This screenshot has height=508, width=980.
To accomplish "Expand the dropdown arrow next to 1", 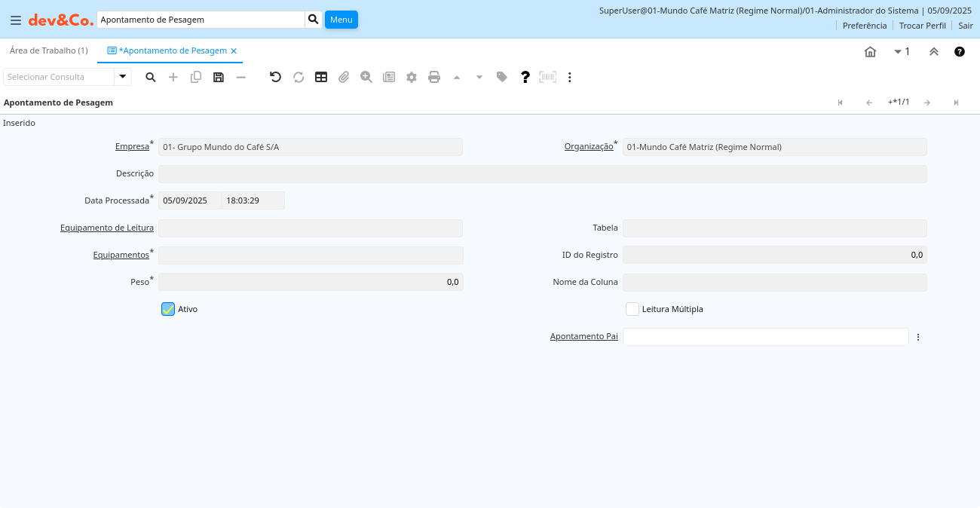I will [x=898, y=51].
